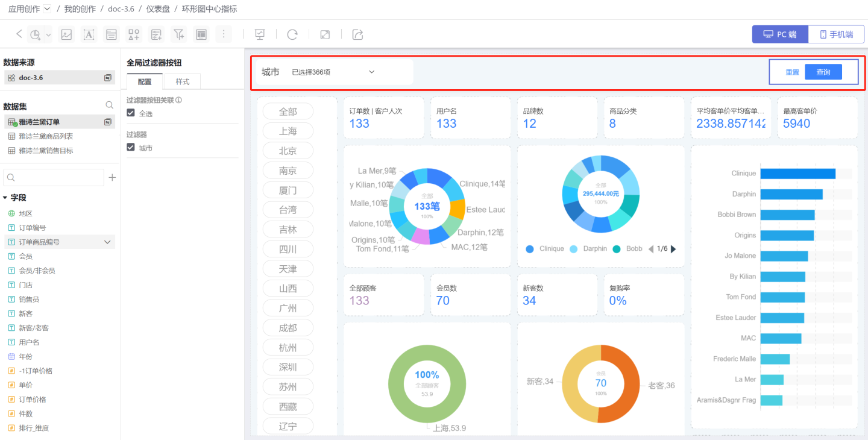Screen dimensions: 868x440
Task: Expand the 应用创作 breadcrumb dropdown
Action: point(47,9)
